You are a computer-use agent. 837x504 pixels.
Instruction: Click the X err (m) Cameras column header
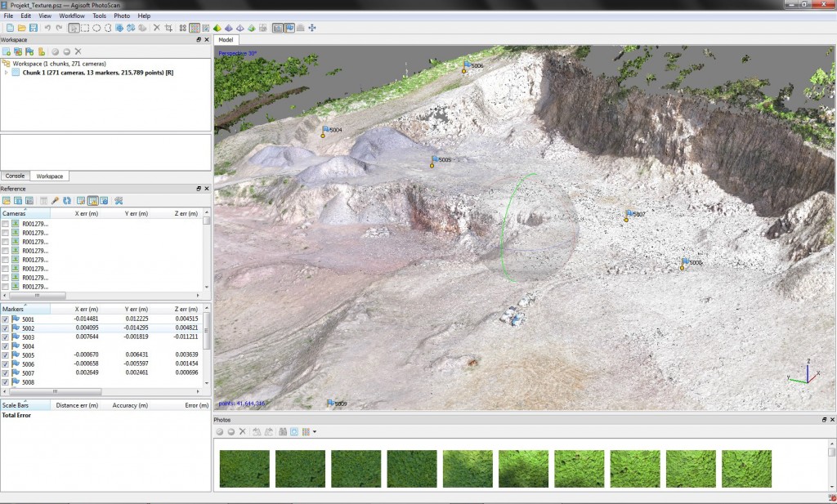[87, 213]
